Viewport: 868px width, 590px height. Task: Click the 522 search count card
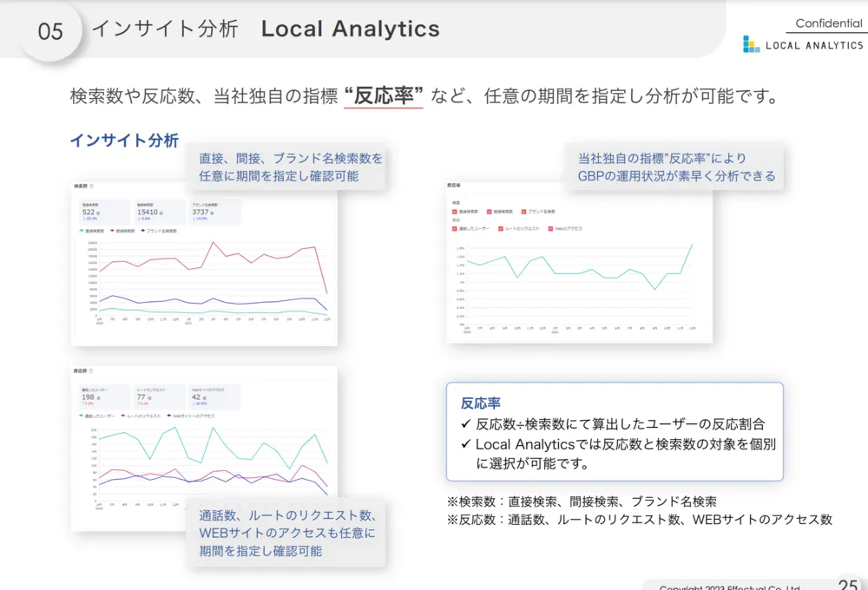[x=105, y=212]
